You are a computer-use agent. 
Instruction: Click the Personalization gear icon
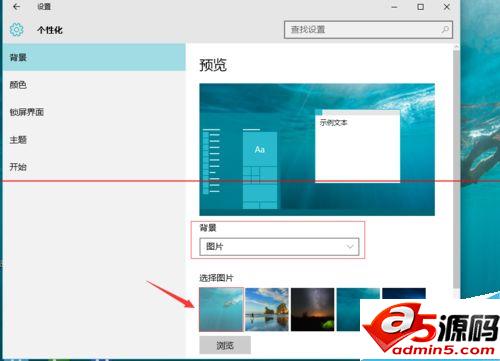[x=16, y=30]
